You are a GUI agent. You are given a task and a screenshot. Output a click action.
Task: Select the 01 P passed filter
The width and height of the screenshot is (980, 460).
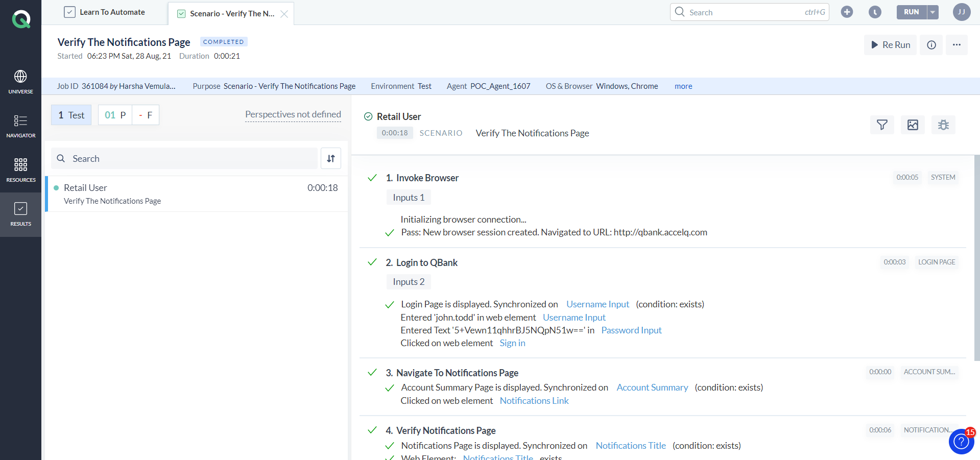pos(115,115)
